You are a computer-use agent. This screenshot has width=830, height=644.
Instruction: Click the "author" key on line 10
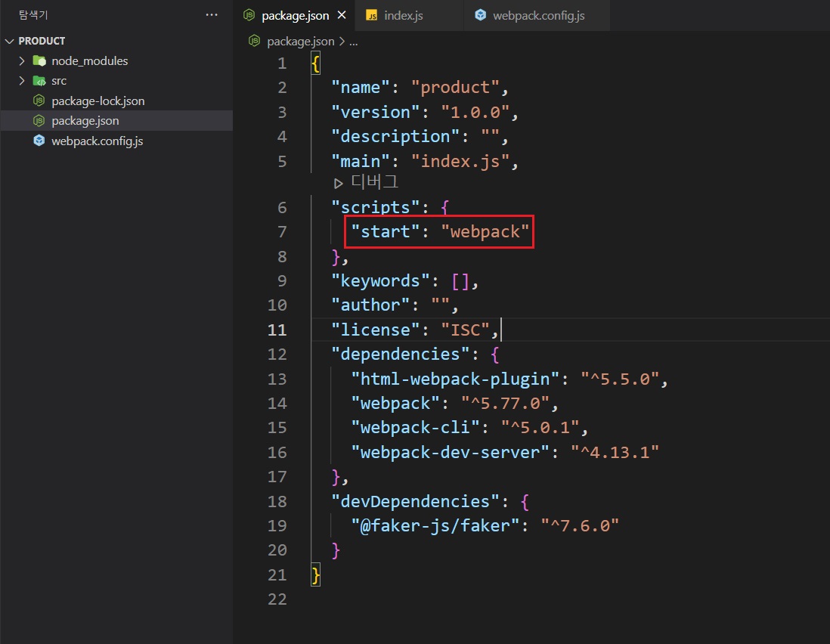[x=370, y=305]
